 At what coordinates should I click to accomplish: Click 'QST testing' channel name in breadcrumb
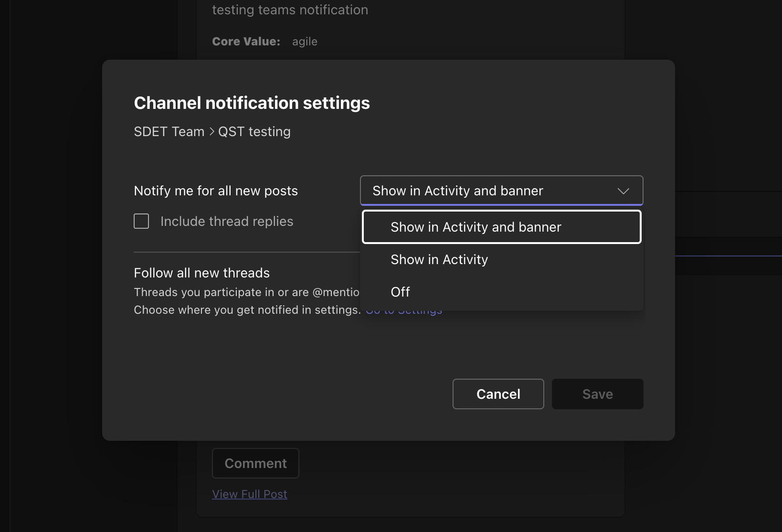[254, 132]
